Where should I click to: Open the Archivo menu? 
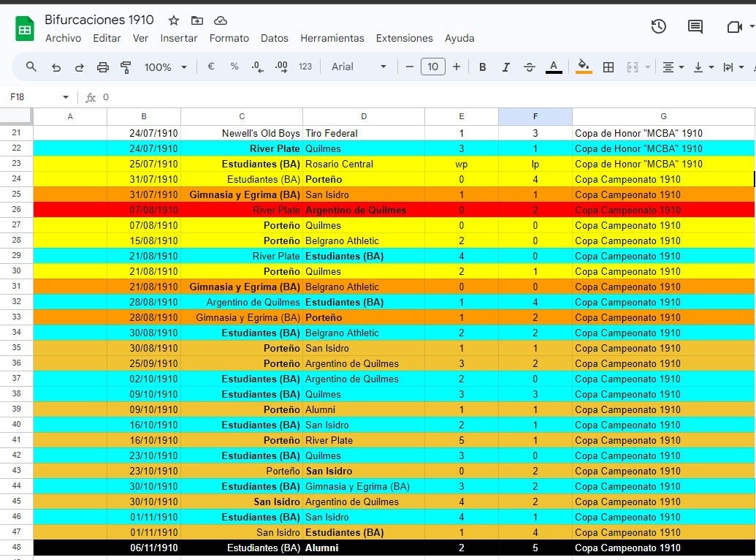click(63, 38)
